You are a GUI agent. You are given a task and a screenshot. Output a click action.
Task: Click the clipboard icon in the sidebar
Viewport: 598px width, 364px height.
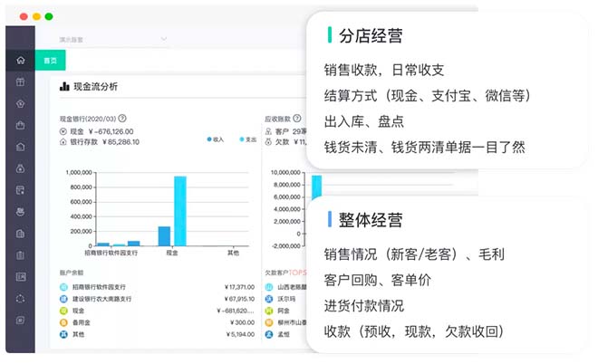pos(21,255)
